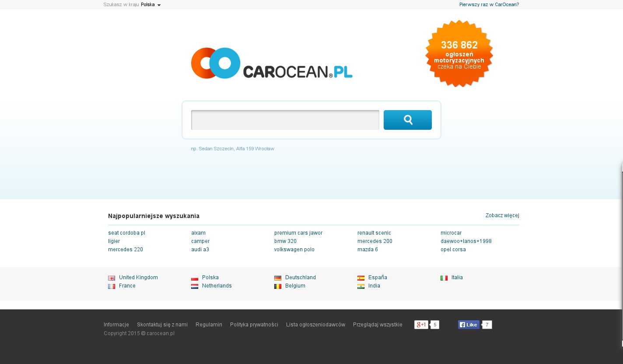Open Regulamin footer link
Image resolution: width=623 pixels, height=364 pixels.
point(209,325)
